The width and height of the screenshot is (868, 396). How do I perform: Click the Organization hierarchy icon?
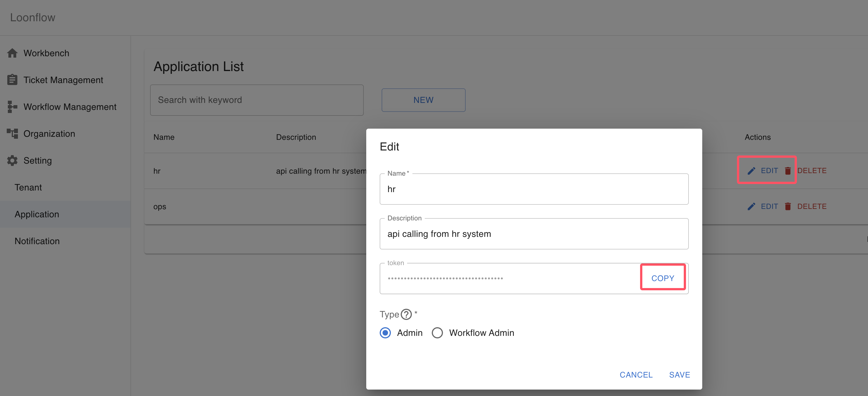(x=12, y=134)
